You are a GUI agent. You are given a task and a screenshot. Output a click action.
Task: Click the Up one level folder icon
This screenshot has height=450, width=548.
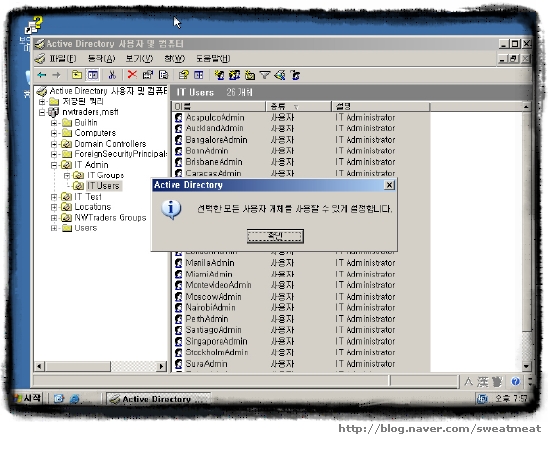77,75
